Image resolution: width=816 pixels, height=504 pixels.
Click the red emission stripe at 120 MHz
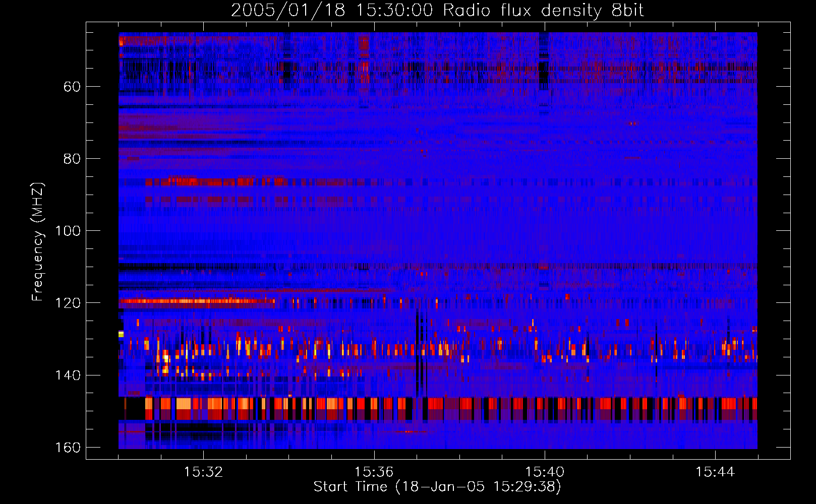198,301
